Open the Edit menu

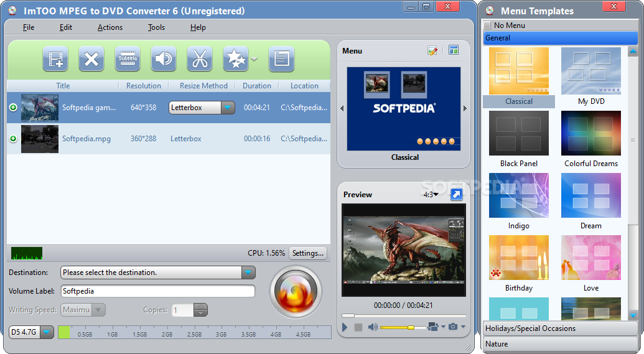[66, 27]
